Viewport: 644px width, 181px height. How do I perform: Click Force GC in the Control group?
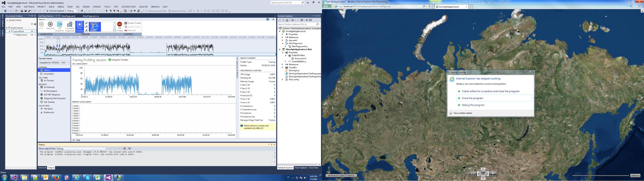pos(130,30)
